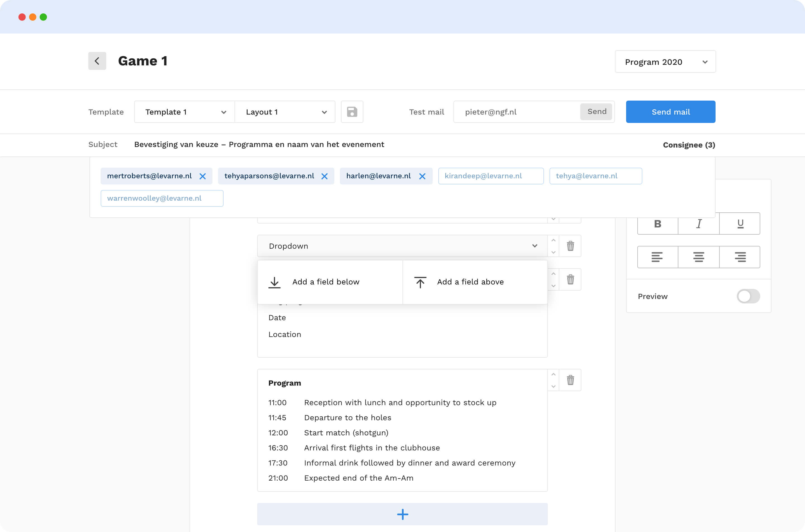Click 'Departure to the holes' entry

coord(347,418)
